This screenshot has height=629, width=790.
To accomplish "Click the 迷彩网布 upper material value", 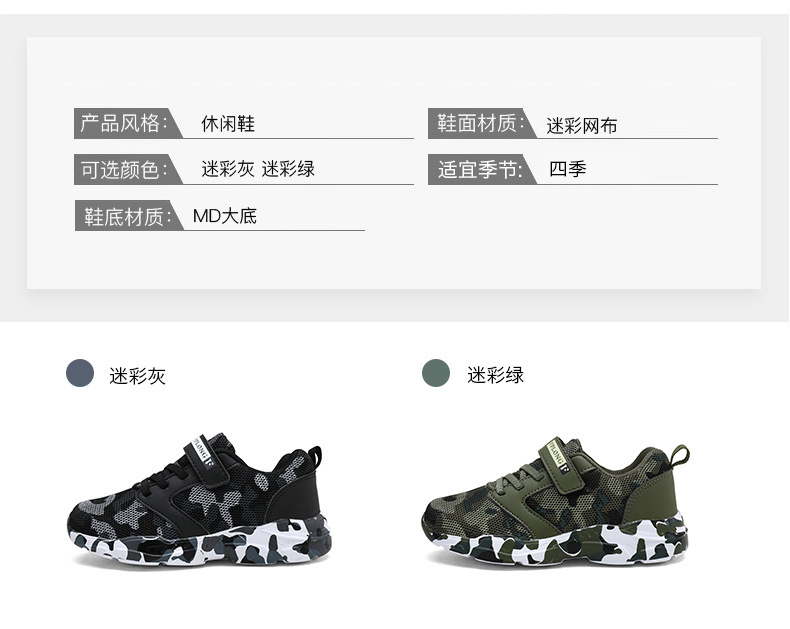I will click(x=582, y=126).
